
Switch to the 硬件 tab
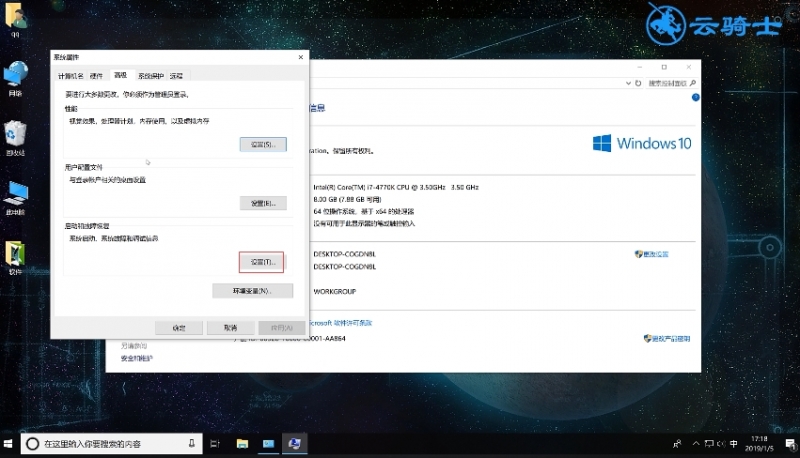[x=96, y=76]
